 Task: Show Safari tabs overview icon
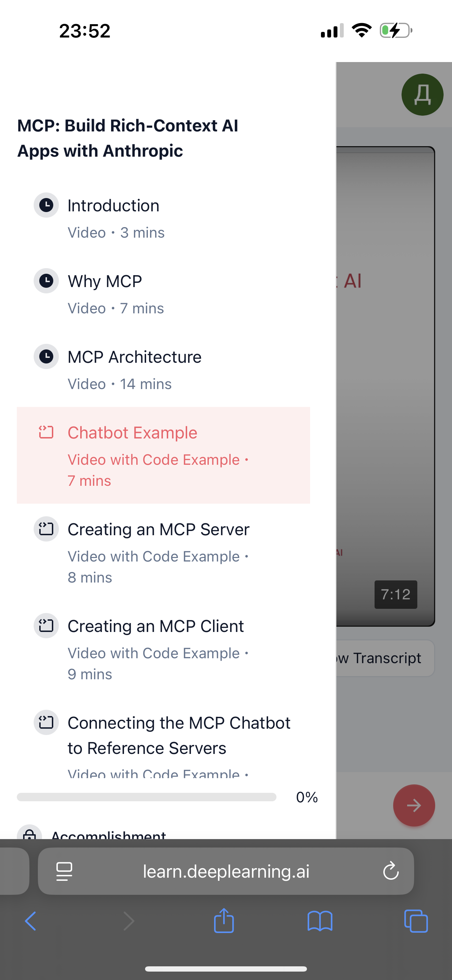tap(416, 921)
